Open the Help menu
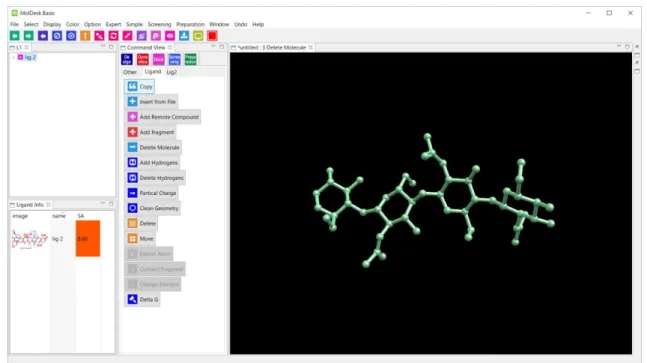 pos(258,24)
